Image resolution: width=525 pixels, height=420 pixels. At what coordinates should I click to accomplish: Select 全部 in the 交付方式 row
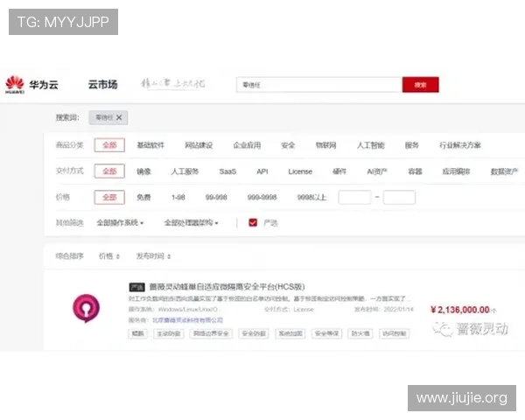[109, 171]
